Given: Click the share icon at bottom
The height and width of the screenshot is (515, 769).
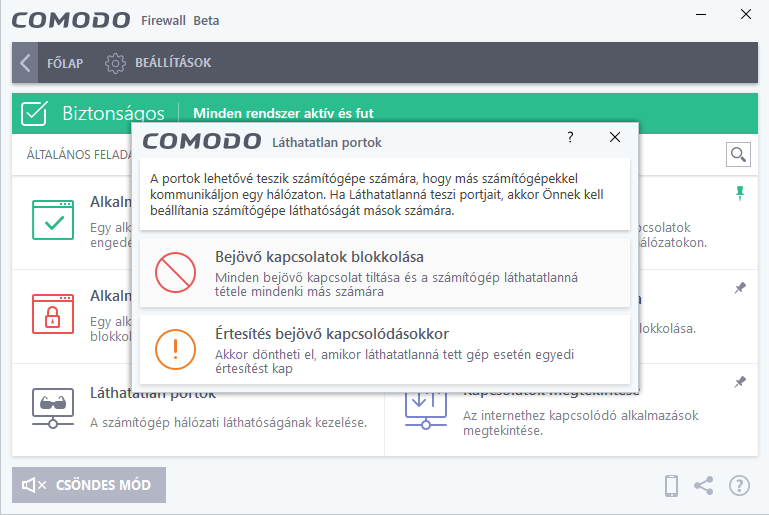Looking at the screenshot, I should click(704, 486).
